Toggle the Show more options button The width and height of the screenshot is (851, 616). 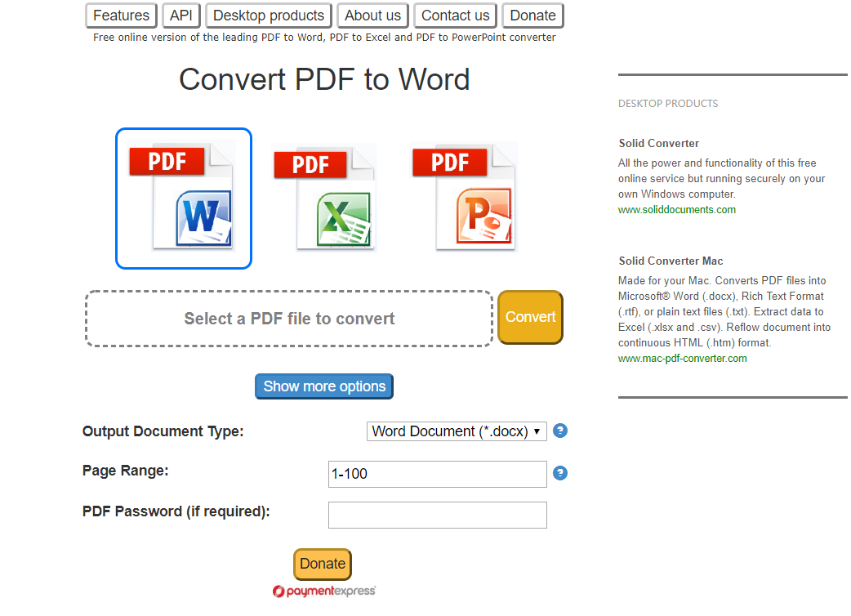point(324,386)
